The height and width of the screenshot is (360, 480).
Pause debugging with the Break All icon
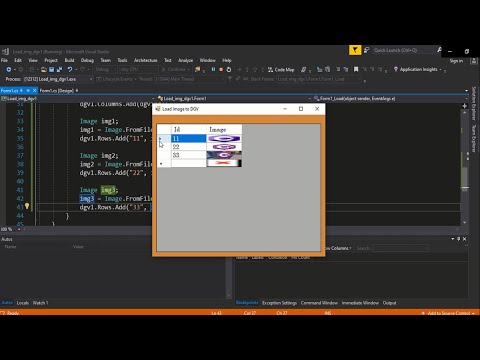click(x=213, y=69)
